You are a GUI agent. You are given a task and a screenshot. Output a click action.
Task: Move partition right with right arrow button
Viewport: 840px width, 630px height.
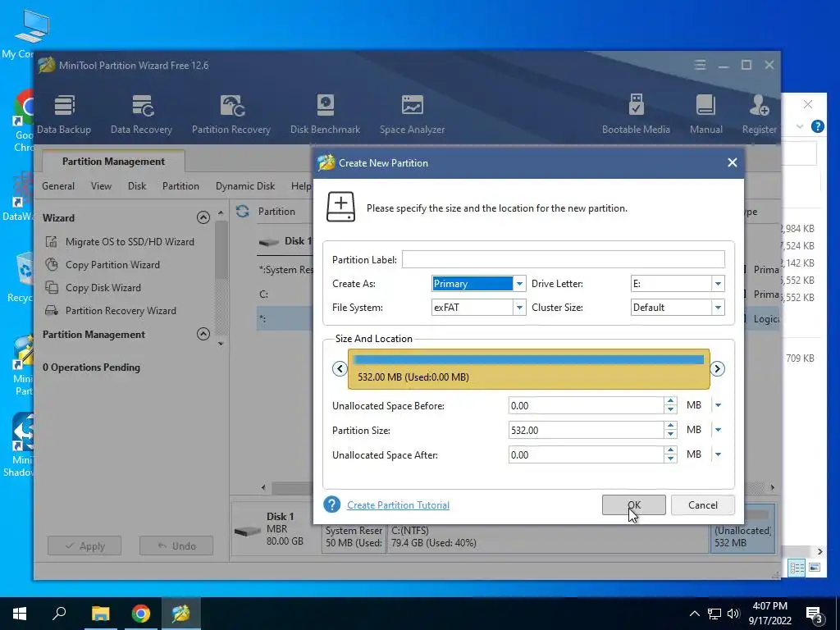717,368
